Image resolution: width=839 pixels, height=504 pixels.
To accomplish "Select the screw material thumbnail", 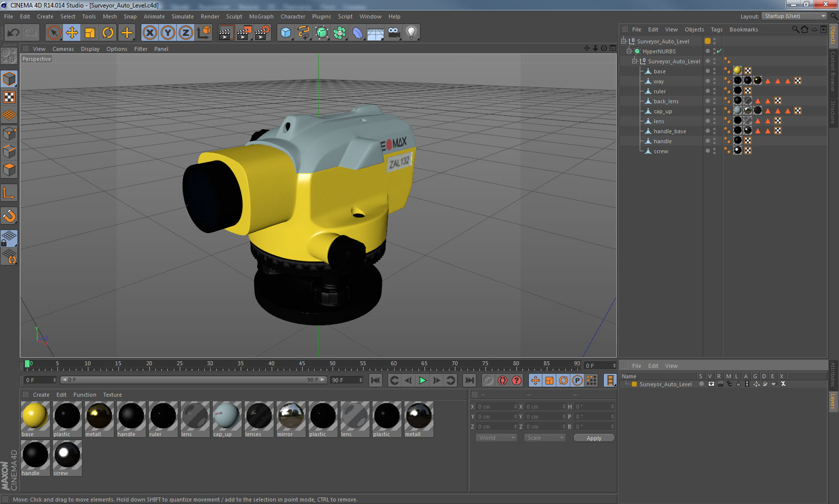I will coord(67,455).
